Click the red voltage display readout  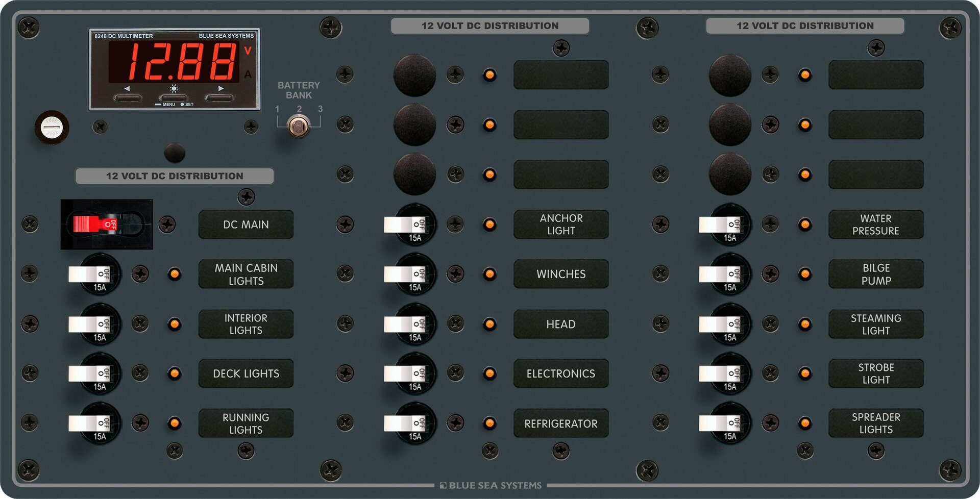pyautogui.click(x=174, y=62)
